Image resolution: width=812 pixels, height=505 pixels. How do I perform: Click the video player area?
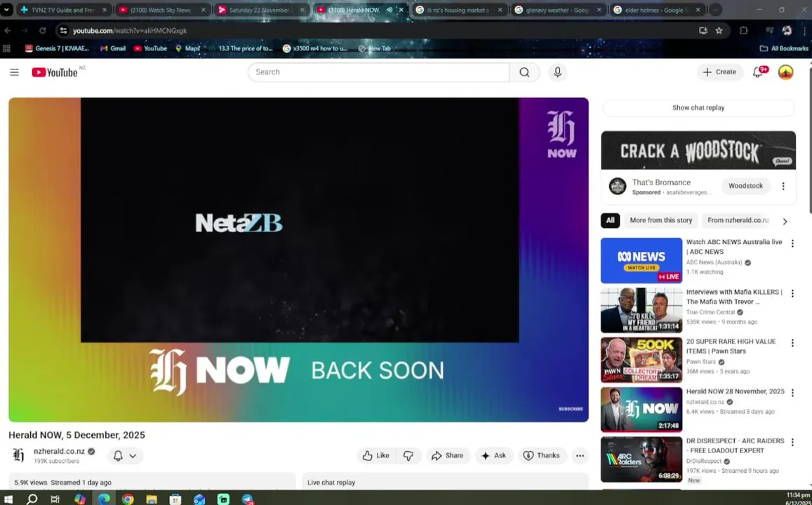click(x=299, y=260)
